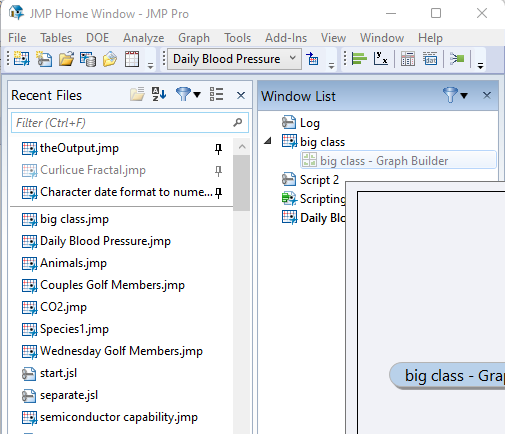Click the Recent Files folder icon
505x434 pixels.
coord(137,95)
